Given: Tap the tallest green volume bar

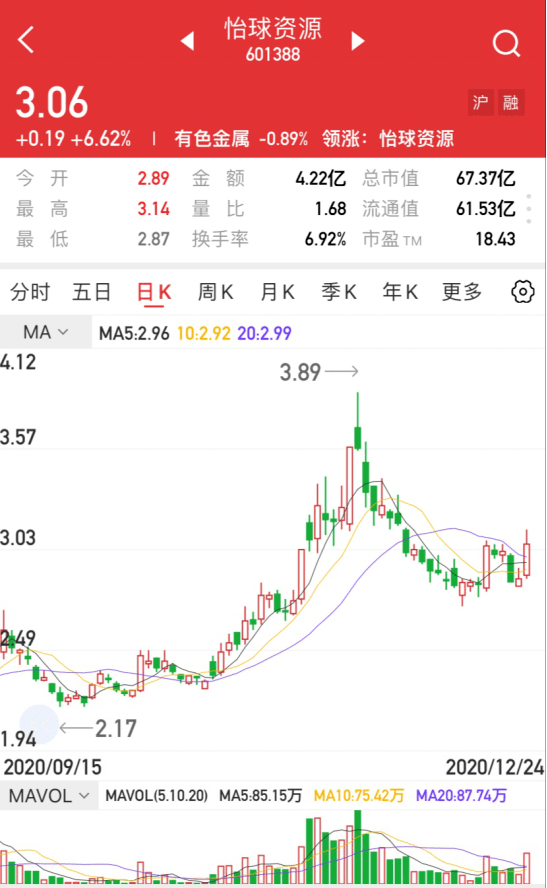Looking at the screenshot, I should coord(357,847).
